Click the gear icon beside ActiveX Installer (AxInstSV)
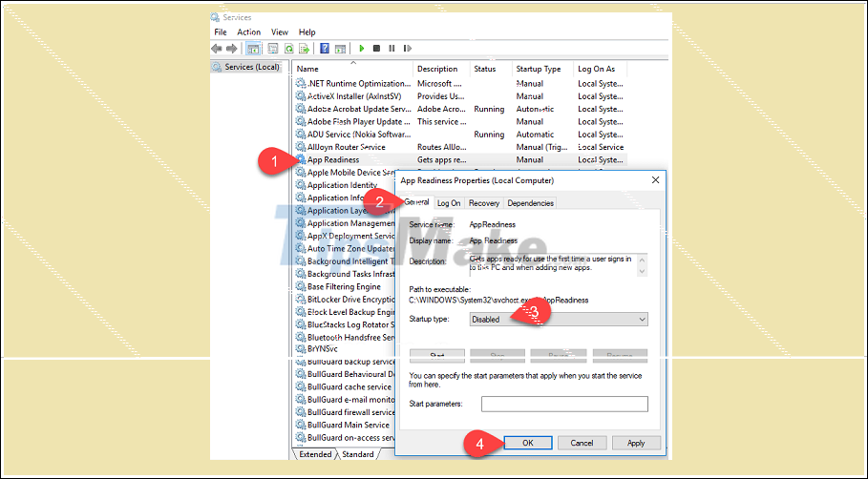Screen dimensions: 868x479 click(301, 96)
